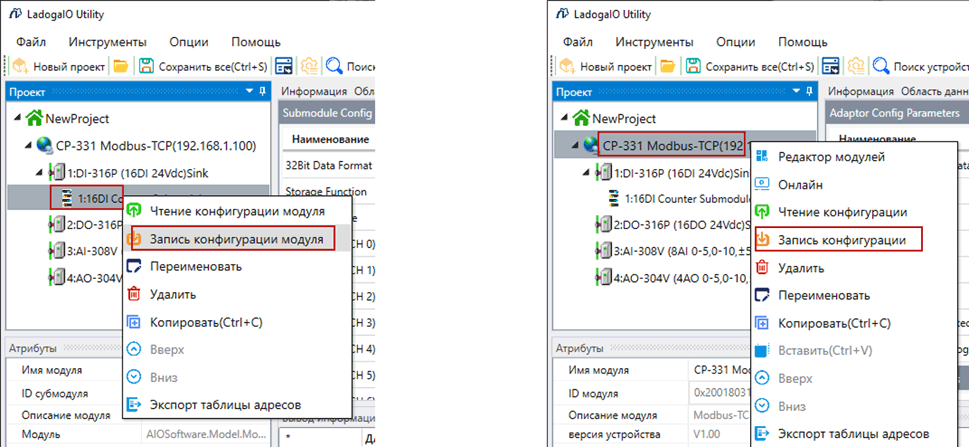
Task: Open Помощь menu in left window
Action: pos(256,42)
